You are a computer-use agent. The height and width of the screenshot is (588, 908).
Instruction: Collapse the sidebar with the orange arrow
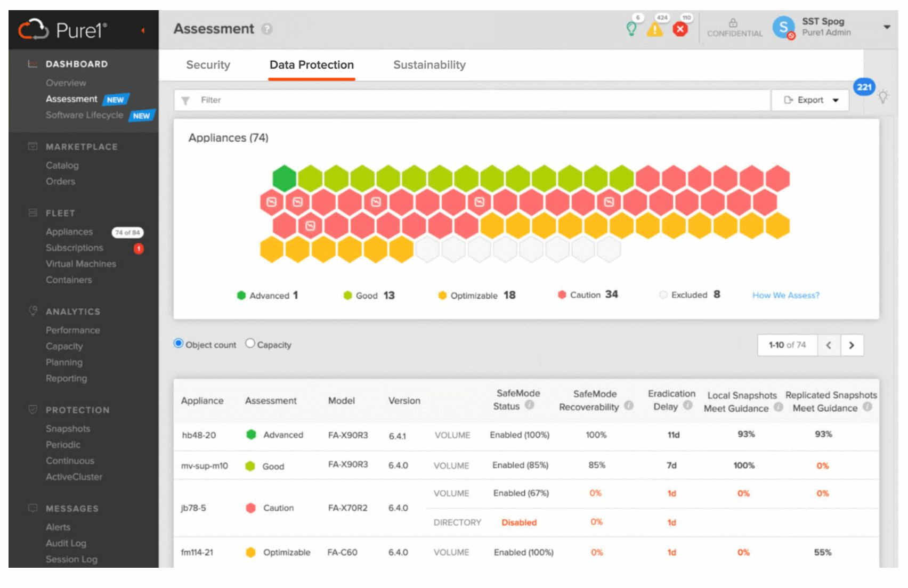[143, 30]
